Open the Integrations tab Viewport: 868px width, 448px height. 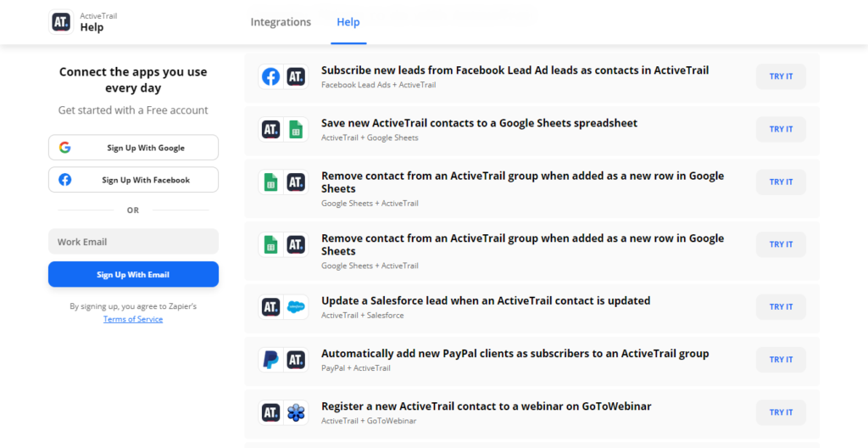pyautogui.click(x=281, y=22)
